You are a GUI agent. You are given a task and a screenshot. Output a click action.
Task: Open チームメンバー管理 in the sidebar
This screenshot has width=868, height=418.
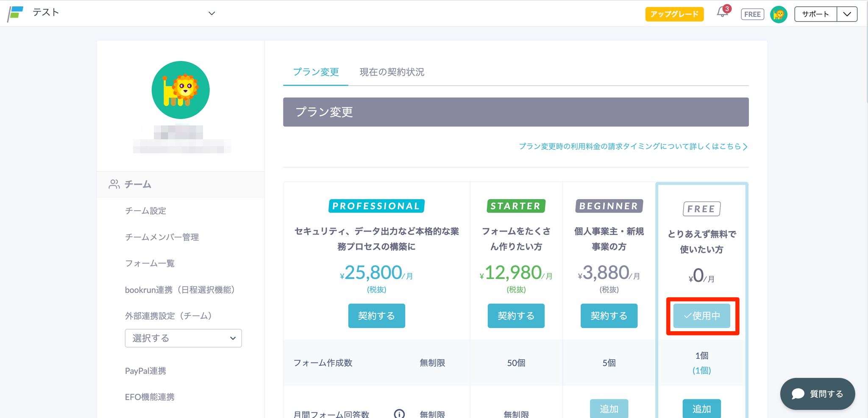(x=162, y=237)
